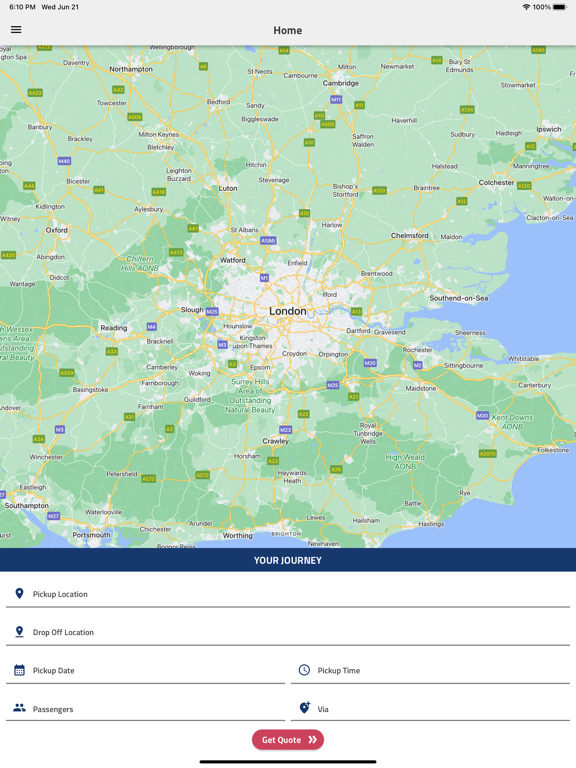Tap the M23 road badge near Crawley
This screenshot has width=576, height=768.
pos(286,430)
